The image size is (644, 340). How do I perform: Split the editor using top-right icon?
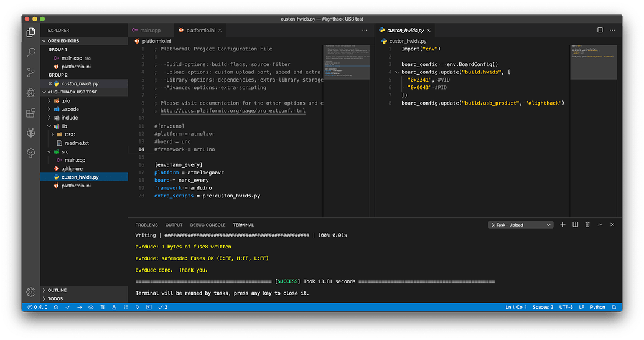[600, 30]
